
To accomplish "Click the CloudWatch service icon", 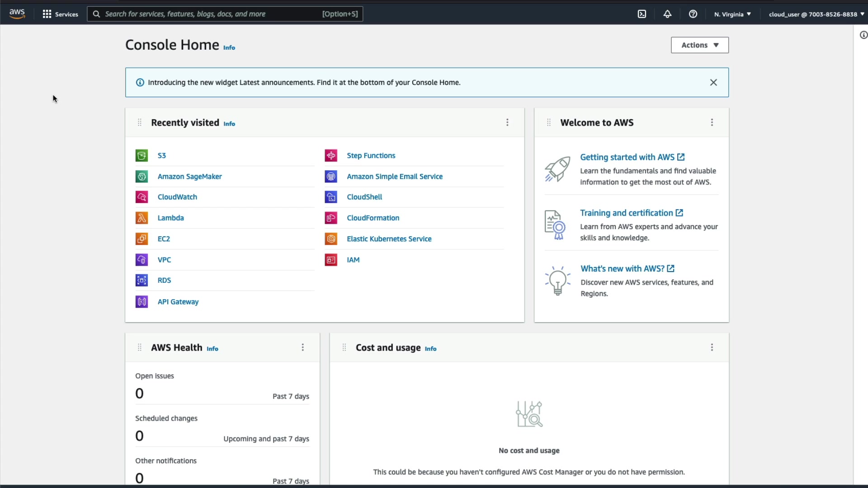I will point(142,197).
